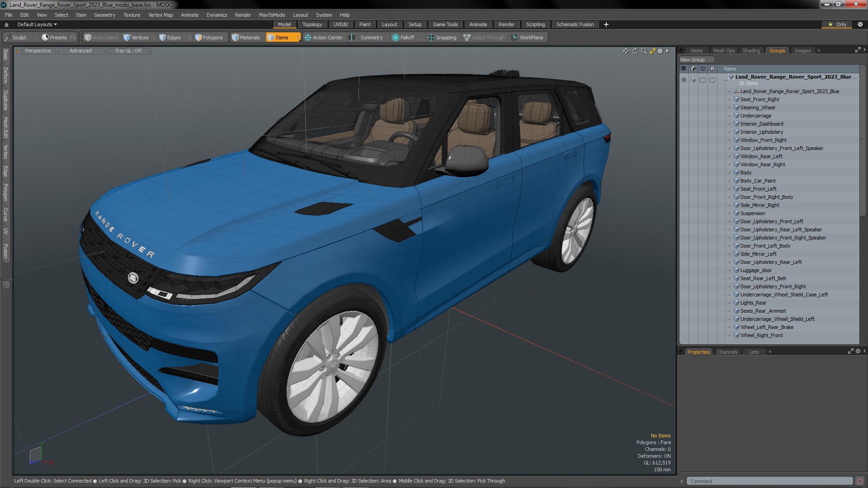The width and height of the screenshot is (868, 488).
Task: Click the yellow viewport maximize arrows icon
Action: [x=652, y=51]
